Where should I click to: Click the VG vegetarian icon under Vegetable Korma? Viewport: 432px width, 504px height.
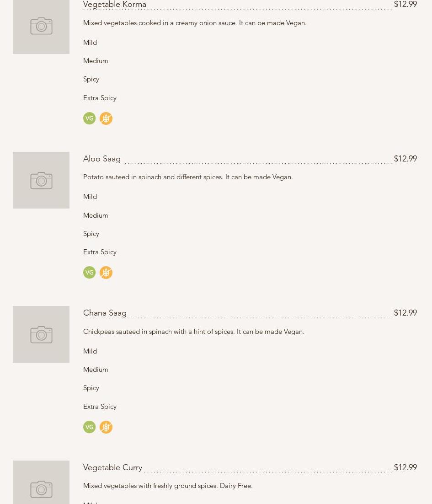pyautogui.click(x=89, y=118)
